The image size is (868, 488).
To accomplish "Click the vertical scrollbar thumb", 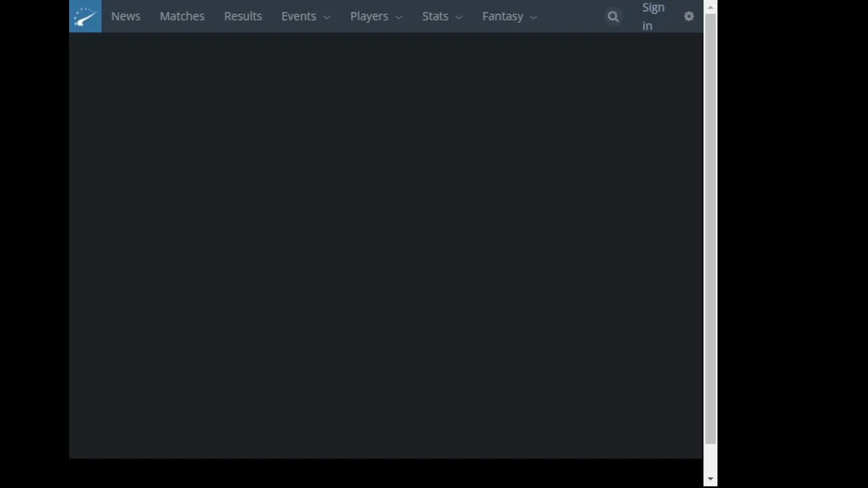I will [710, 228].
